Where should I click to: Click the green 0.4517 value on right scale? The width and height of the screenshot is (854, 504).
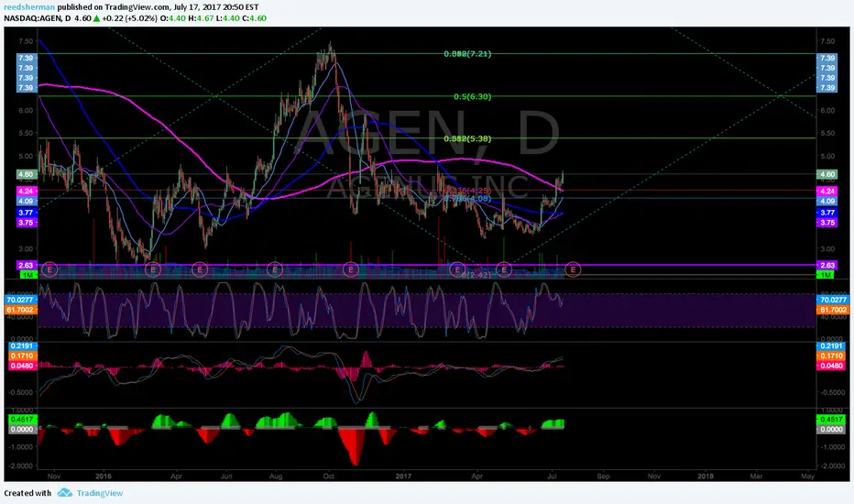pos(831,420)
